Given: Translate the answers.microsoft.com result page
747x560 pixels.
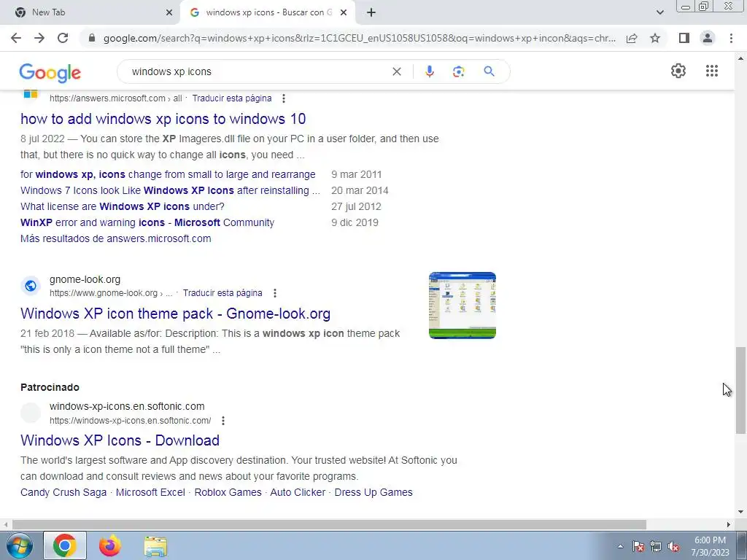Looking at the screenshot, I should (232, 98).
